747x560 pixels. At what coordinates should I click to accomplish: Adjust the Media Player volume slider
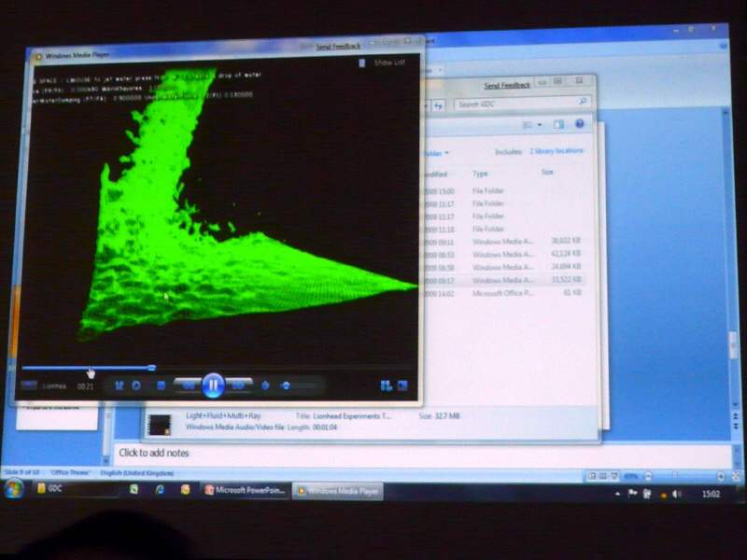[299, 385]
